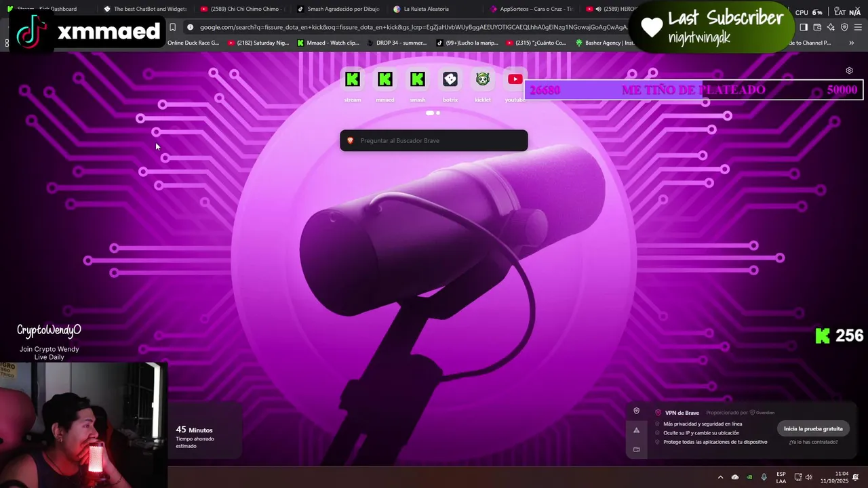
Task: Show hidden system tray icons
Action: pos(720,477)
